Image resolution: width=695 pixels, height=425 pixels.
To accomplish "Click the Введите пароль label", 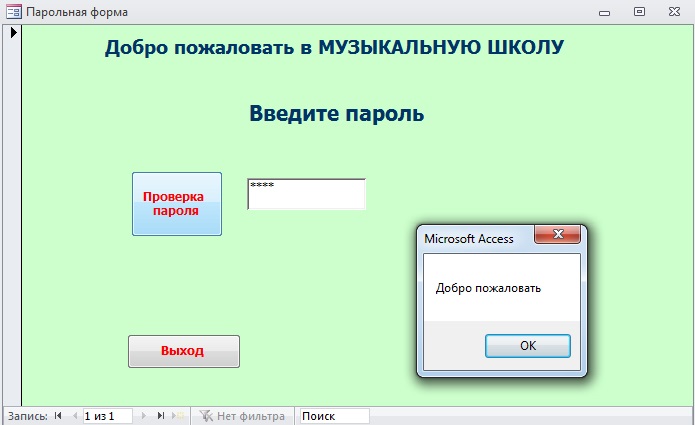I will pos(337,113).
